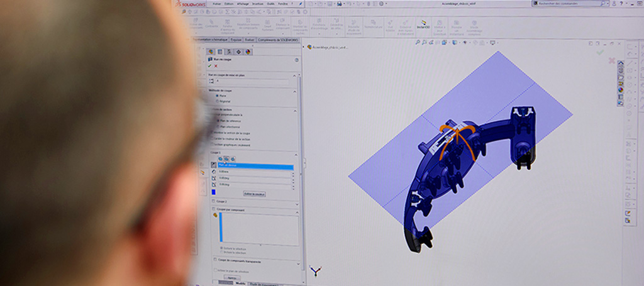Accept with green checkmark in graphics corner
644x286 pixels.
(x=600, y=52)
